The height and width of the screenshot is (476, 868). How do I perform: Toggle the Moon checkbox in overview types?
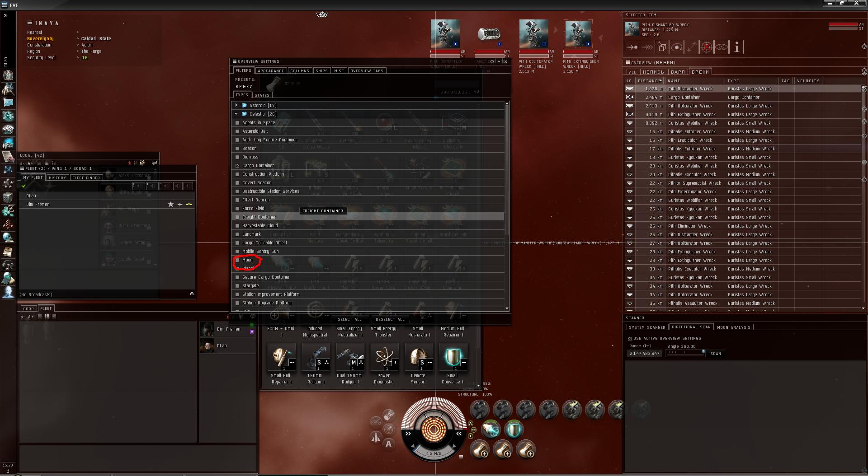(237, 260)
